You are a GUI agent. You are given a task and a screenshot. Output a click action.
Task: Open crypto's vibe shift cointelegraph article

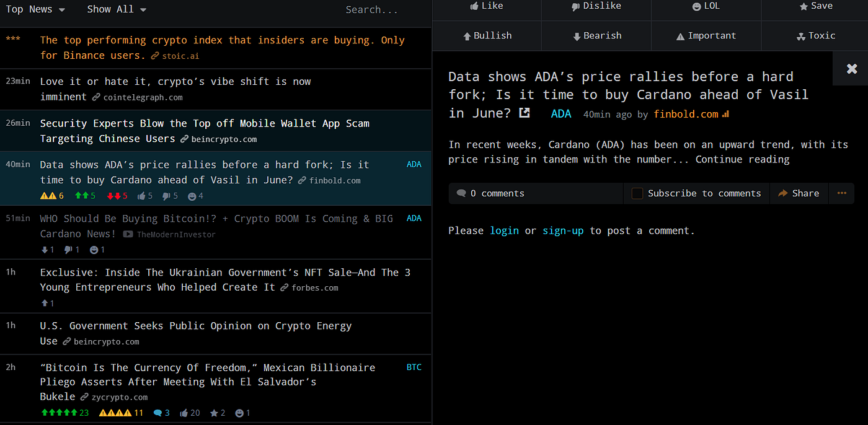coord(175,89)
